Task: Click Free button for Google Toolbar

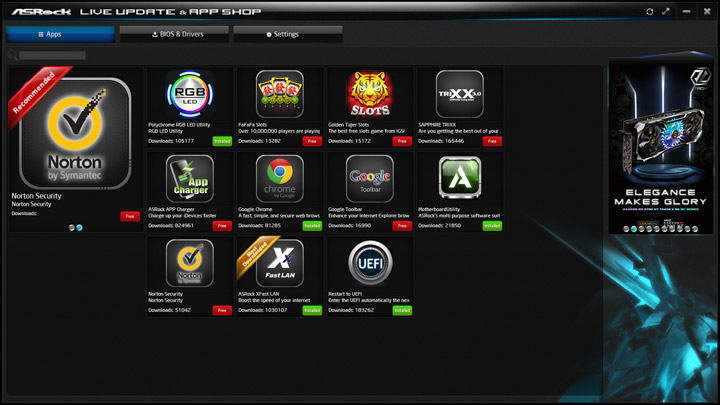Action: (x=402, y=226)
